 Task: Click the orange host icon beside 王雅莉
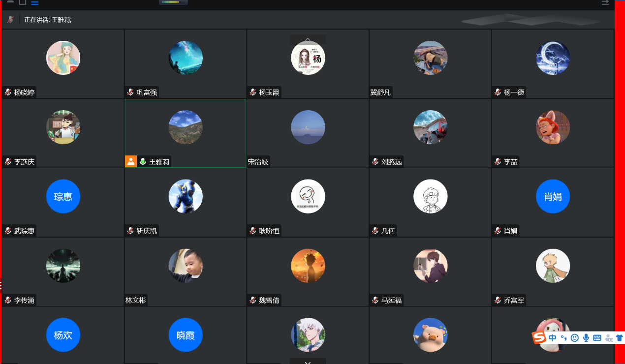click(130, 161)
